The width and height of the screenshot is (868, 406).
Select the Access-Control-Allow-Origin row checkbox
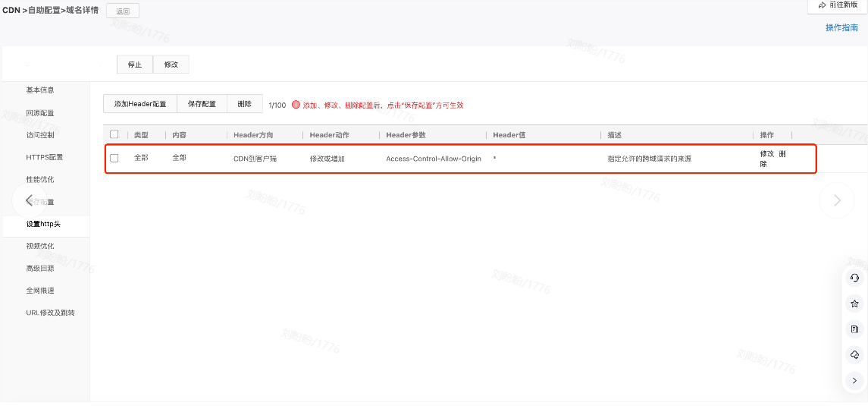pos(114,158)
